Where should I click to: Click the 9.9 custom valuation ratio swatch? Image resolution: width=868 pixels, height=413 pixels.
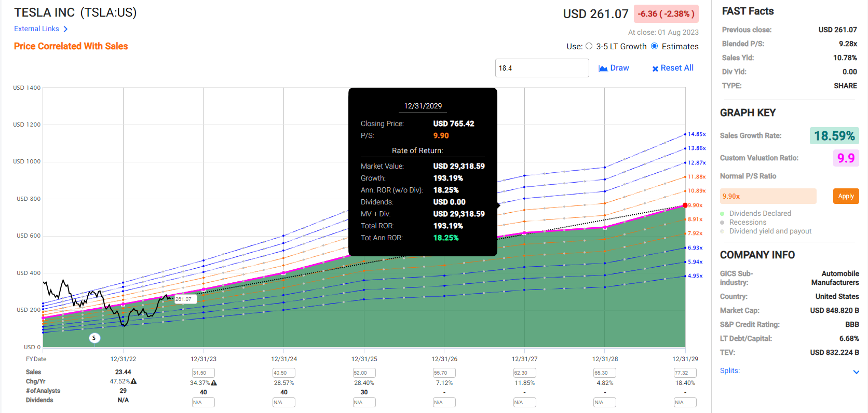coord(846,158)
